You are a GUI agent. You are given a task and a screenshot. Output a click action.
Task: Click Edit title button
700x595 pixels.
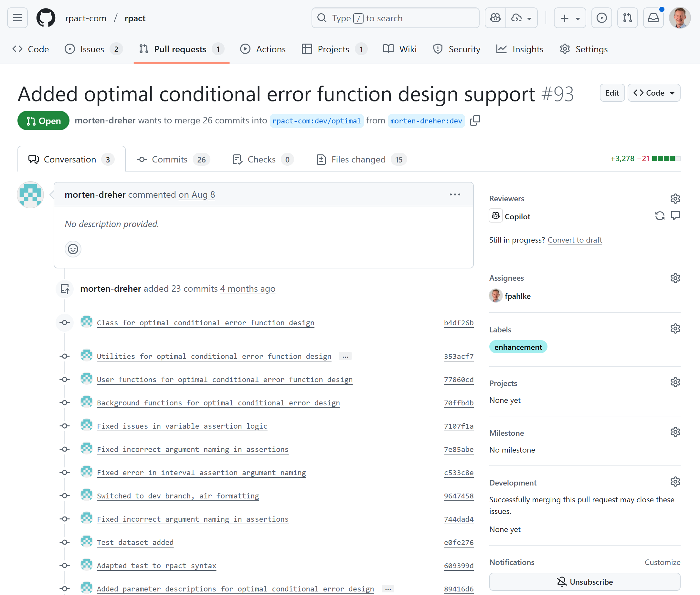click(611, 93)
